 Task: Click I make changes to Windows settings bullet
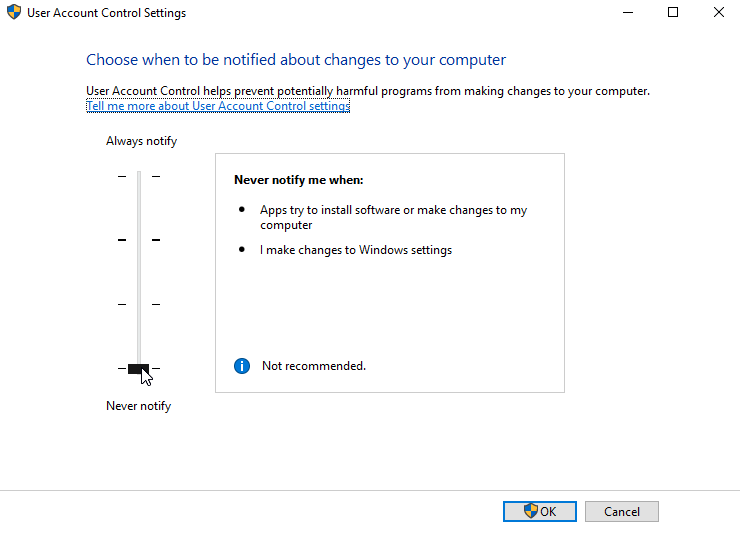(356, 250)
